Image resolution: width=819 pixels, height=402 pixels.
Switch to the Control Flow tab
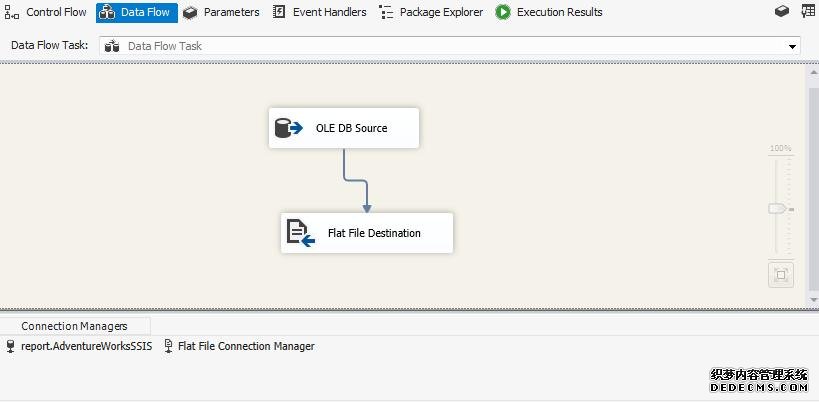(46, 12)
